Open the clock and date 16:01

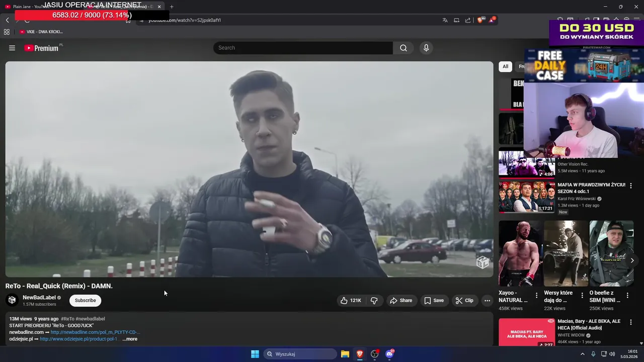pyautogui.click(x=629, y=354)
